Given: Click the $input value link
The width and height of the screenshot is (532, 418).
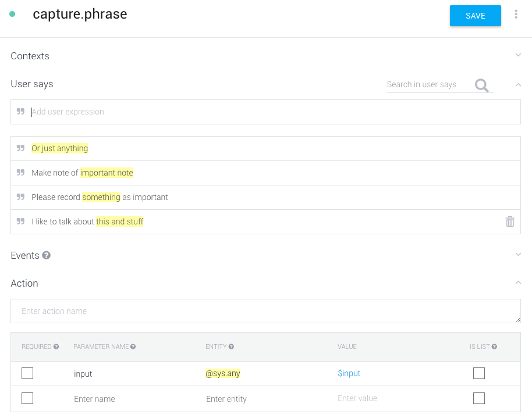Looking at the screenshot, I should 349,374.
